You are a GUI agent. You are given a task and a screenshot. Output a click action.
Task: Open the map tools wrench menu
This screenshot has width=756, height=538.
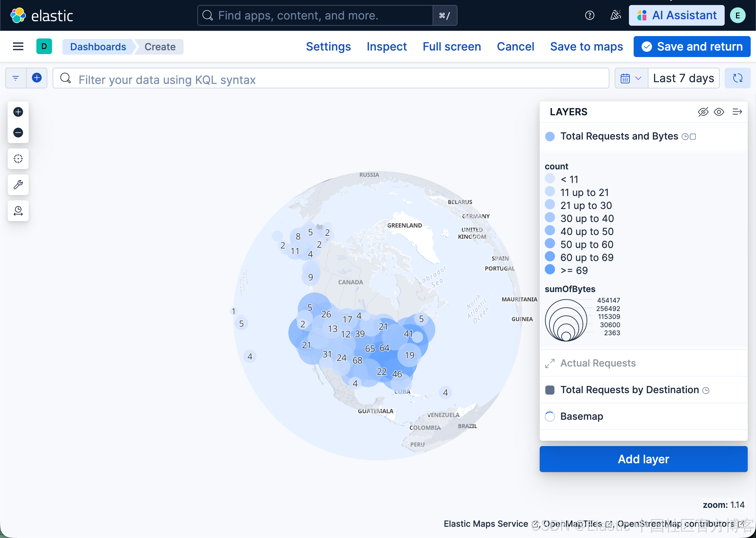coord(18,184)
